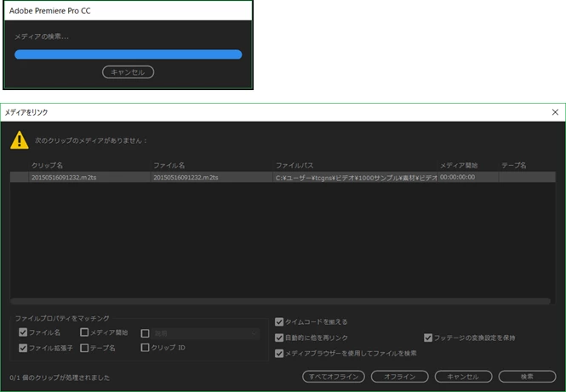Viewport: 566px width, 392px height.
Task: Click the file path cell starting C:¥ユーザー
Action: point(356,177)
